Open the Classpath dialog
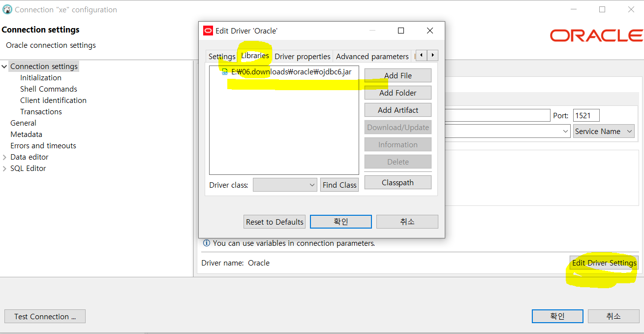The width and height of the screenshot is (644, 334). pos(398,182)
